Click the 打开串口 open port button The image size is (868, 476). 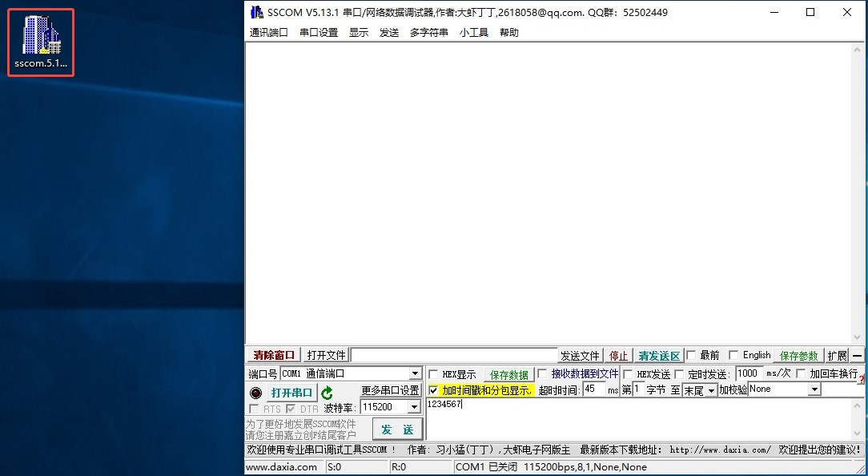coord(291,392)
